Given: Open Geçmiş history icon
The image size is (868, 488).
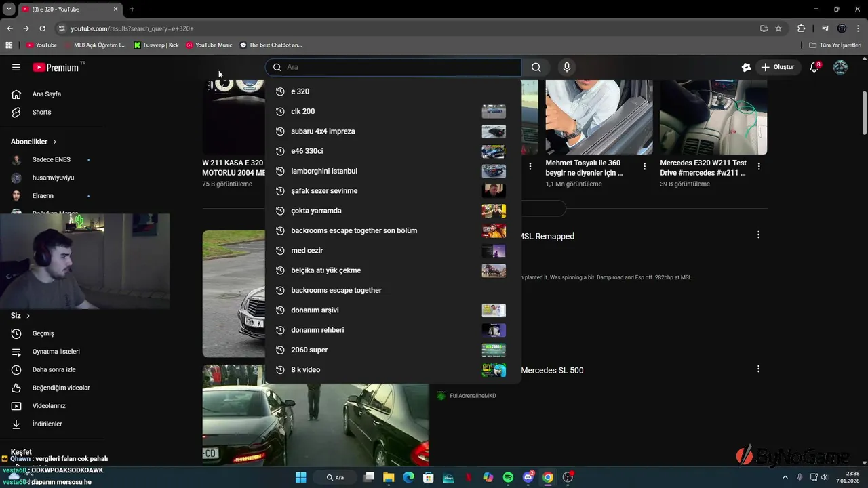Looking at the screenshot, I should pos(16,333).
